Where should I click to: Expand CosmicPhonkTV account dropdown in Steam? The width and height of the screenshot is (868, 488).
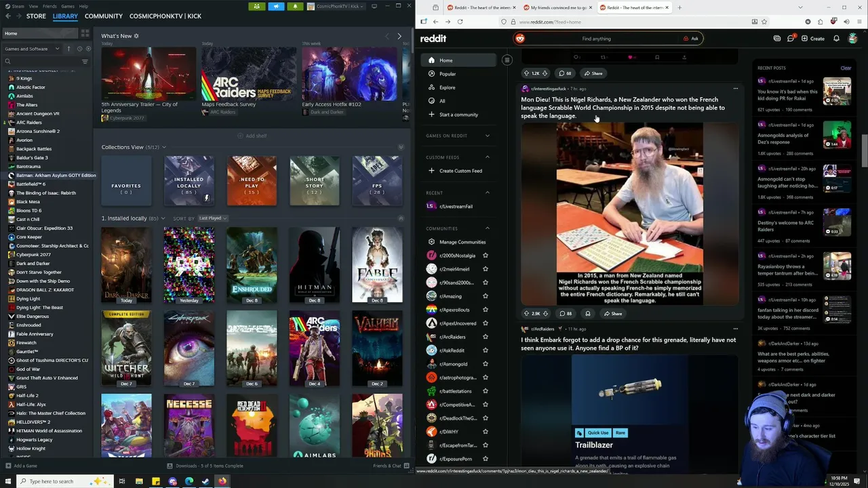335,6
